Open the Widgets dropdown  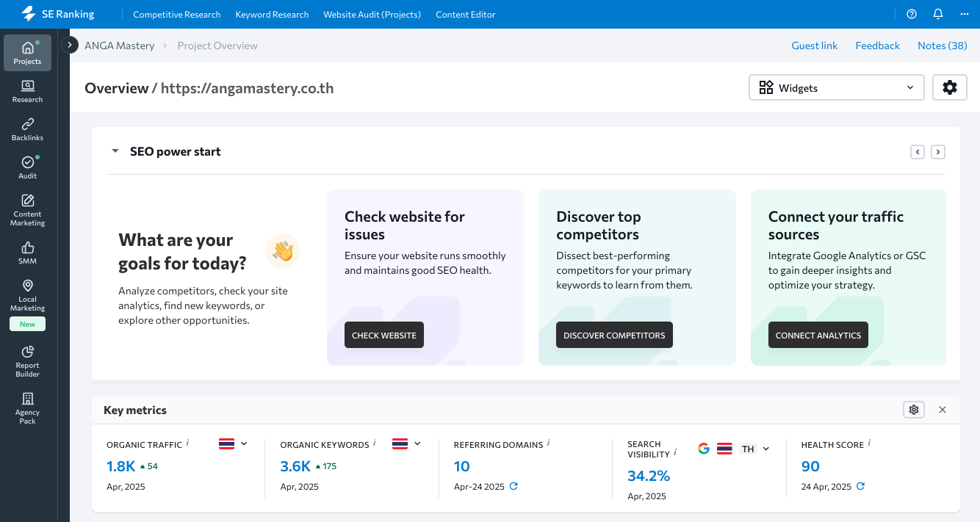tap(836, 87)
